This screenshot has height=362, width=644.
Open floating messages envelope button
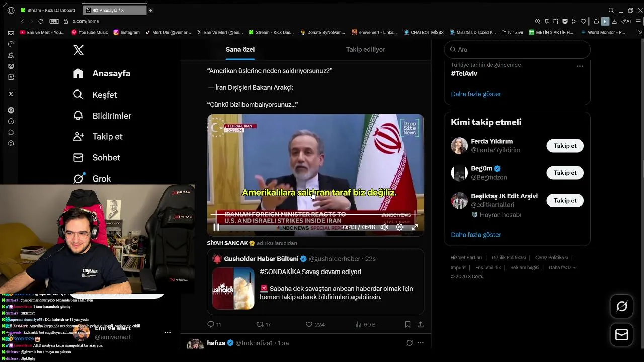(x=622, y=335)
